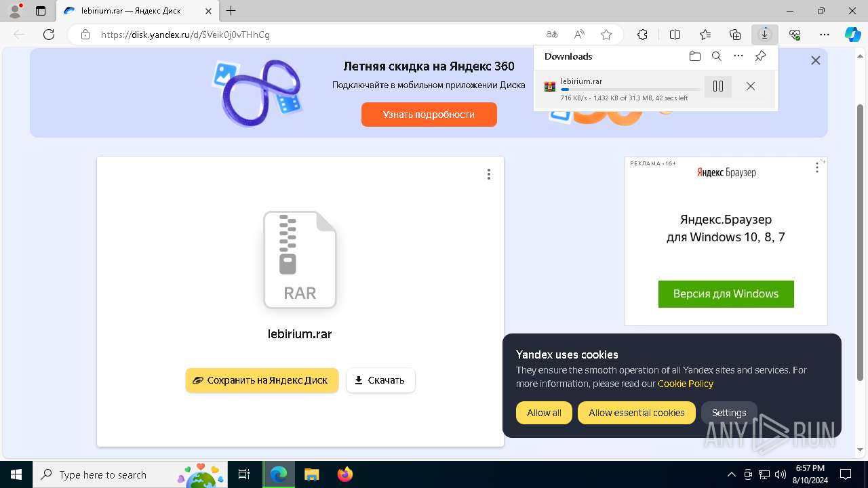The width and height of the screenshot is (868, 488).
Task: View site information lock icon
Action: click(85, 35)
